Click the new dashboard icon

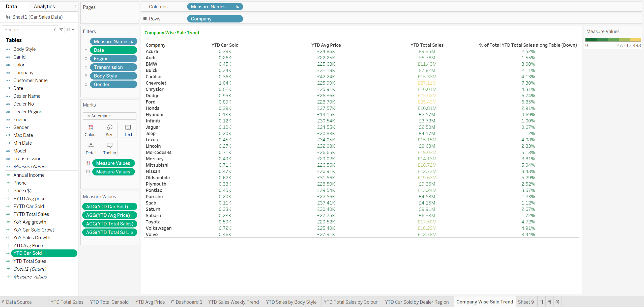[x=549, y=302]
